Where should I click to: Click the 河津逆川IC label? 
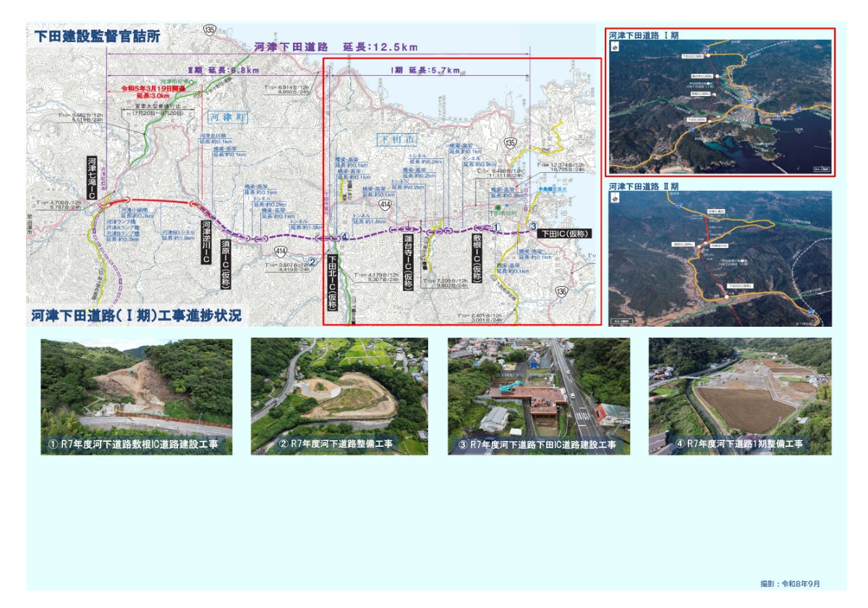(x=205, y=241)
